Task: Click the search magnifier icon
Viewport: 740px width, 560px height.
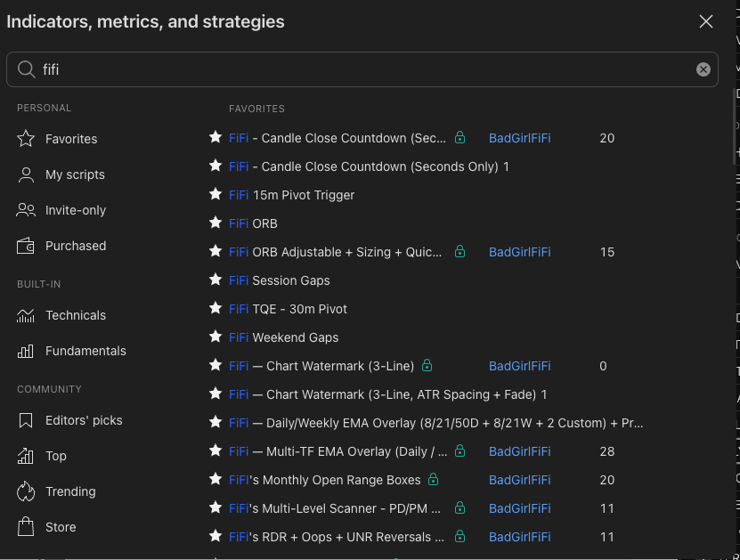Action: click(26, 69)
